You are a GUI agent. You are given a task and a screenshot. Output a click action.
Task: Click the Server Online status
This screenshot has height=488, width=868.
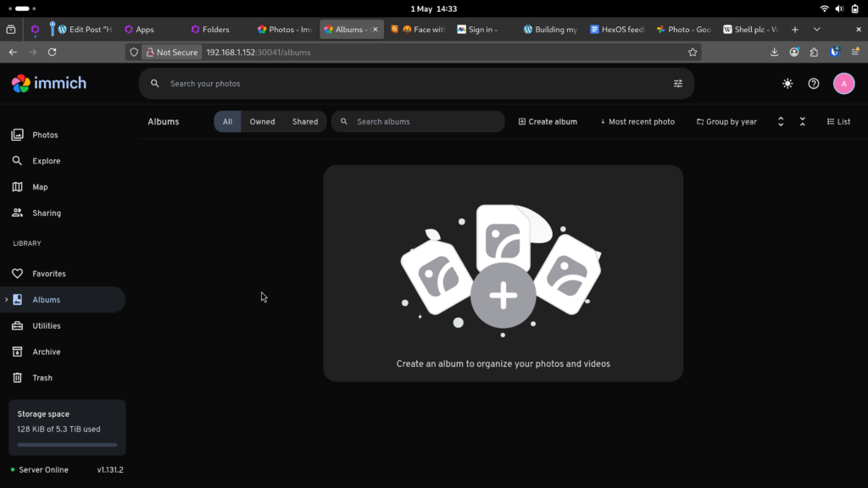pos(39,469)
